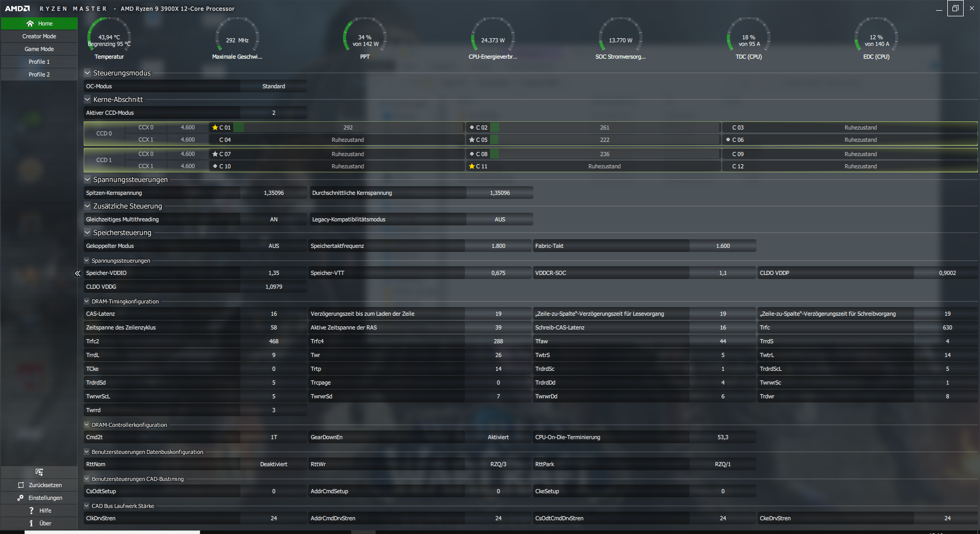Image resolution: width=980 pixels, height=534 pixels.
Task: Click Legacy-Kompatibilitätsmodus AUS value
Action: 500,219
